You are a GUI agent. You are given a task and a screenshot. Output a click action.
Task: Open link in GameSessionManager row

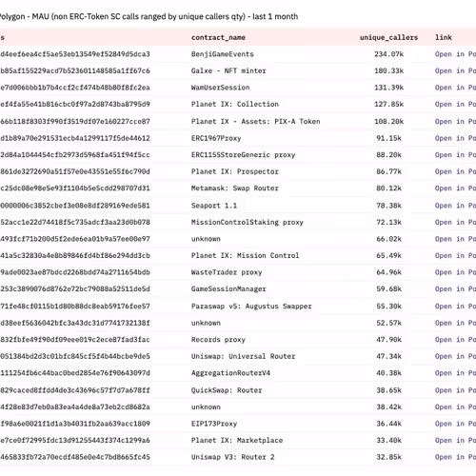point(455,288)
